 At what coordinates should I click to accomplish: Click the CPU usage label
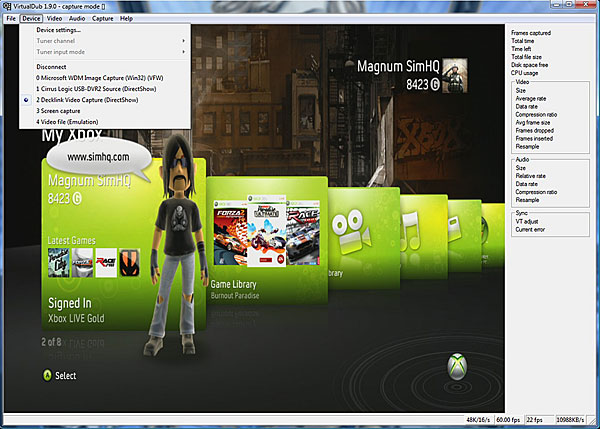[524, 73]
